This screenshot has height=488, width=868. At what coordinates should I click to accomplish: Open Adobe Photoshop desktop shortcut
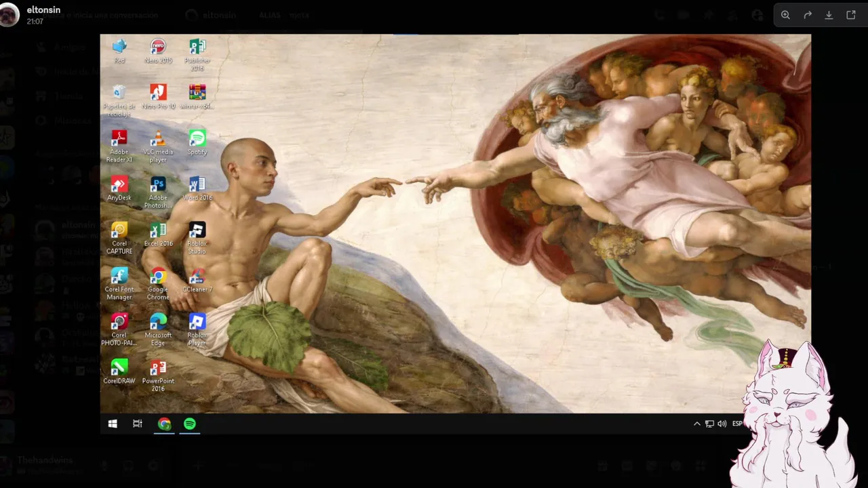[x=158, y=192]
